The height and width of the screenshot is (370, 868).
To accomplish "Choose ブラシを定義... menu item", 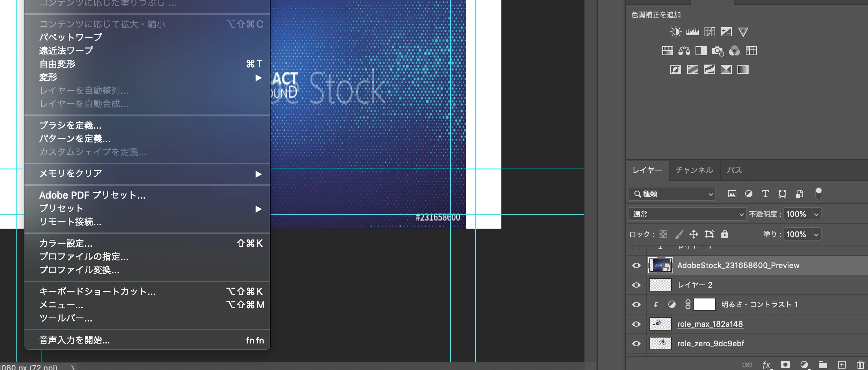I will 147,125.
